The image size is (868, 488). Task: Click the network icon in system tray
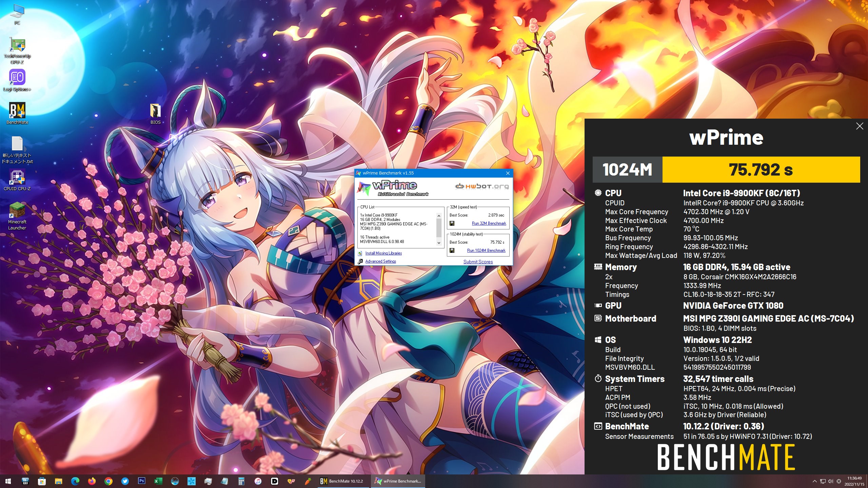pyautogui.click(x=823, y=481)
